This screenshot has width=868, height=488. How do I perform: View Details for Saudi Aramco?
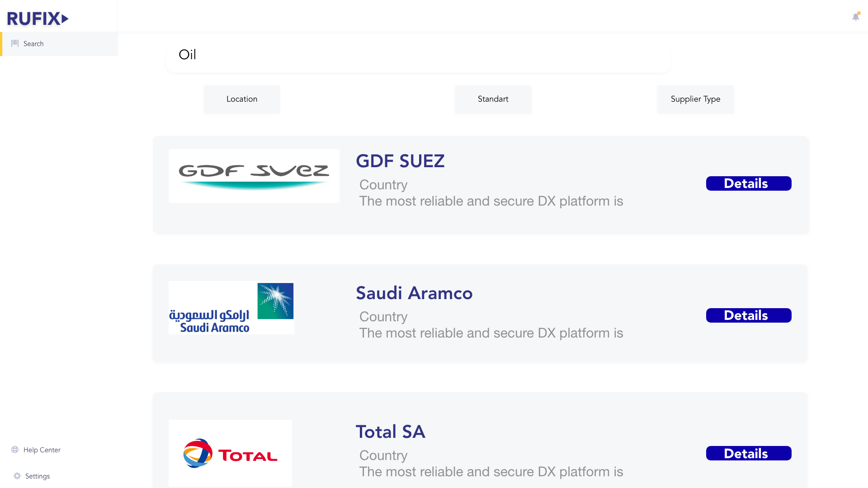point(748,315)
